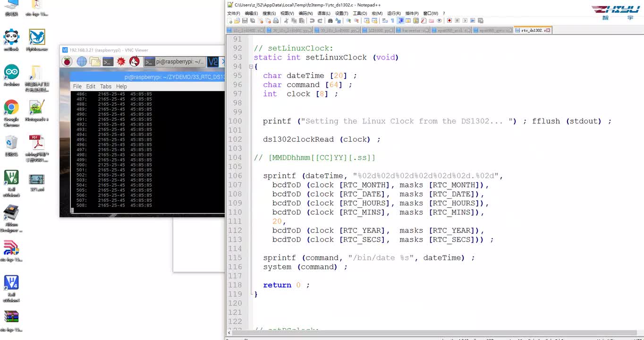Viewport: 644px width, 340px height.
Task: Open Edit menu in Pi terminal
Action: pos(91,86)
